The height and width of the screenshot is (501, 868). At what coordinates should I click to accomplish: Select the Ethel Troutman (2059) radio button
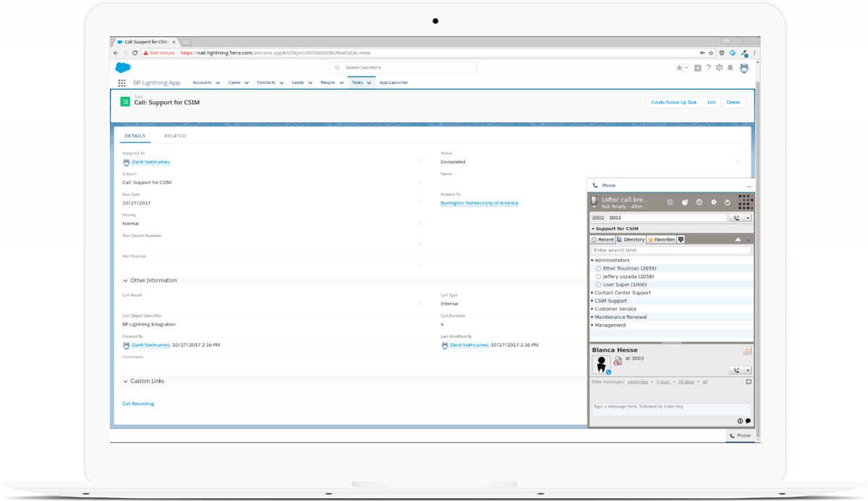(598, 268)
